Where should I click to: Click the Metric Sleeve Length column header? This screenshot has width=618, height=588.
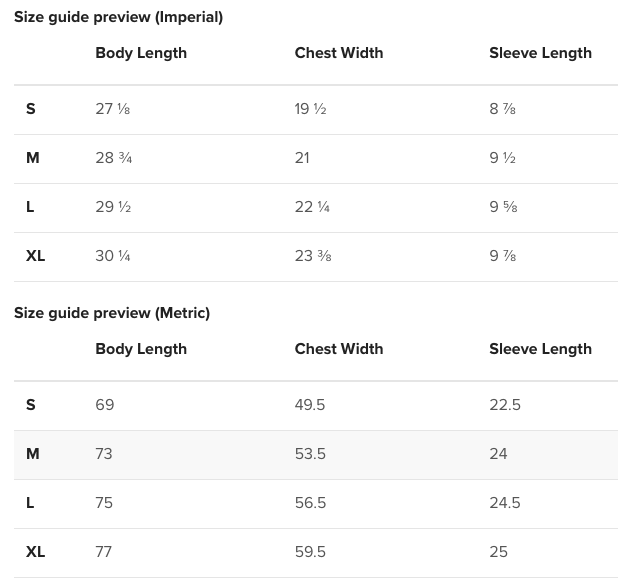[540, 349]
